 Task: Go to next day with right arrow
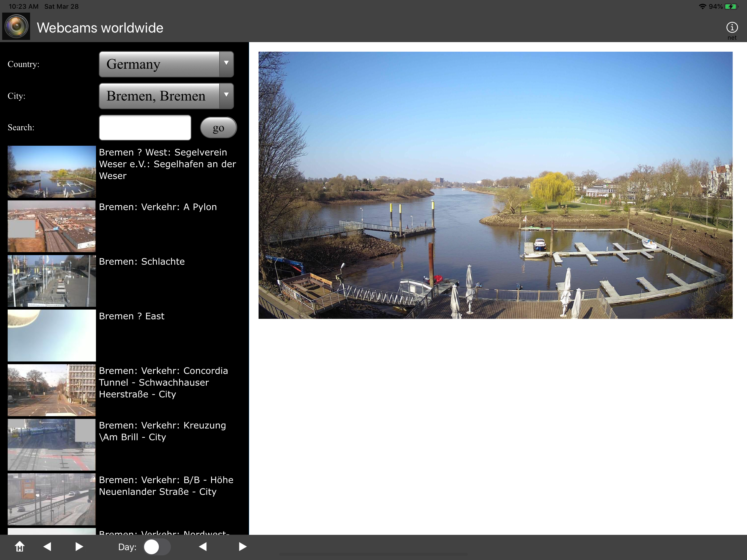point(243,547)
